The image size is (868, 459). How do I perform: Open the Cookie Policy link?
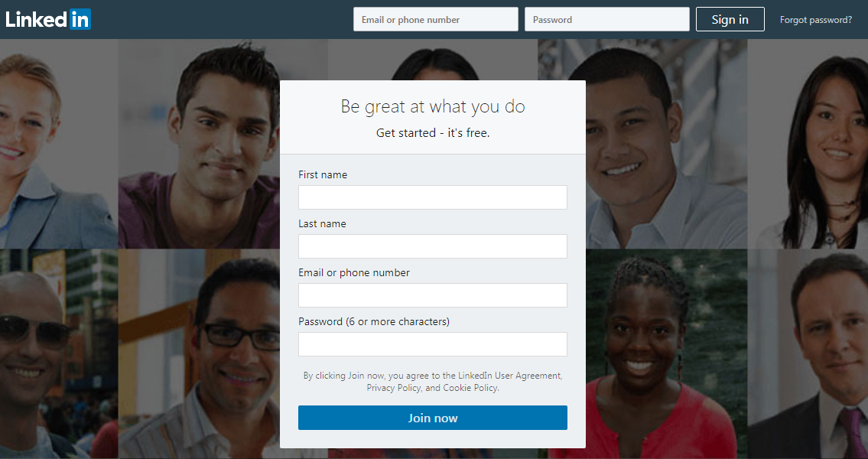point(470,388)
